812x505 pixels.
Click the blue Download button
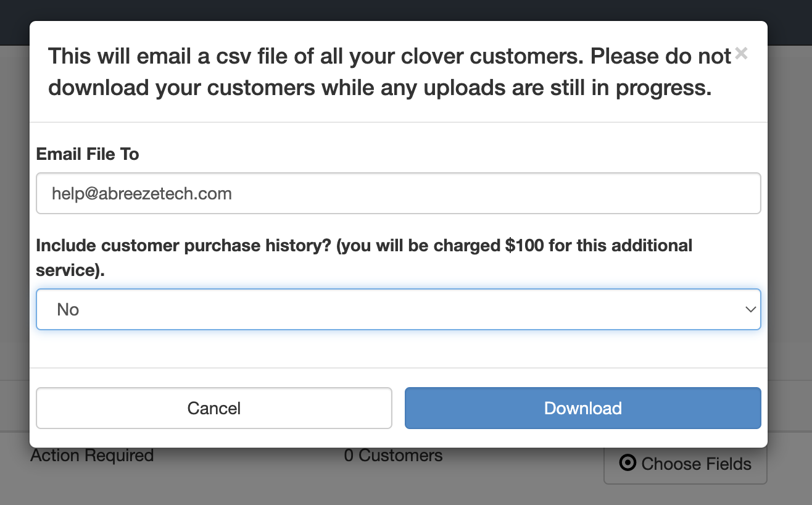(x=582, y=408)
